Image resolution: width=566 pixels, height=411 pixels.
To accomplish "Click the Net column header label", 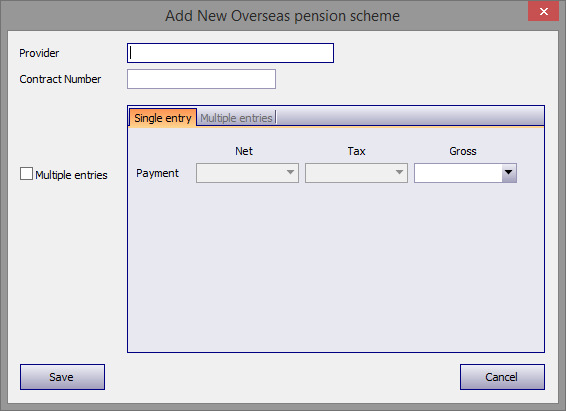I will [x=244, y=151].
